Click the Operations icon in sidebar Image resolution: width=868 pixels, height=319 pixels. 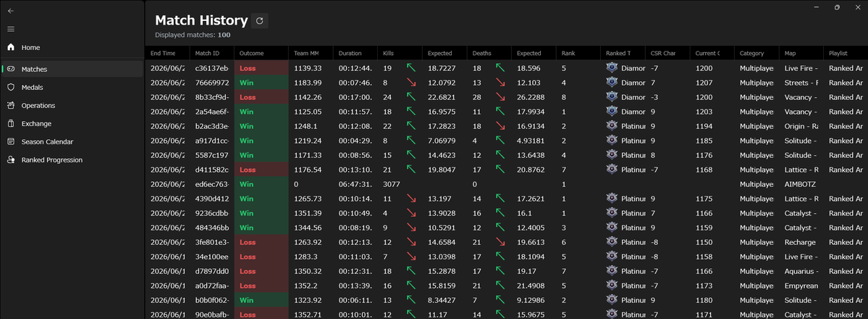[11, 105]
